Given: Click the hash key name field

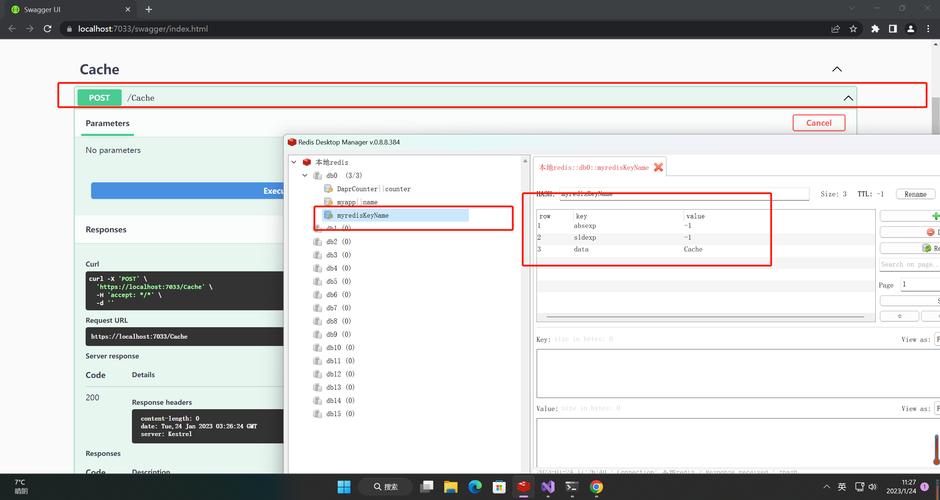Looking at the screenshot, I should coord(684,194).
